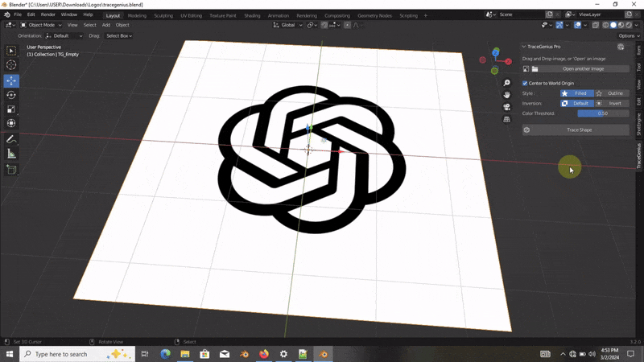Click the folder icon beside Open another Image
644x362 pixels.
click(535, 69)
